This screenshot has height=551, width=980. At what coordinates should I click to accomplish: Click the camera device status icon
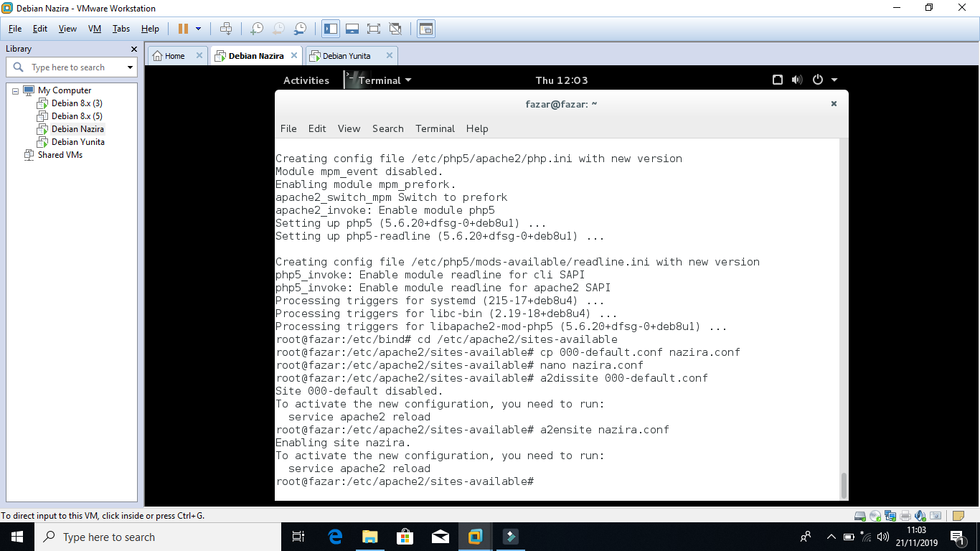point(936,516)
